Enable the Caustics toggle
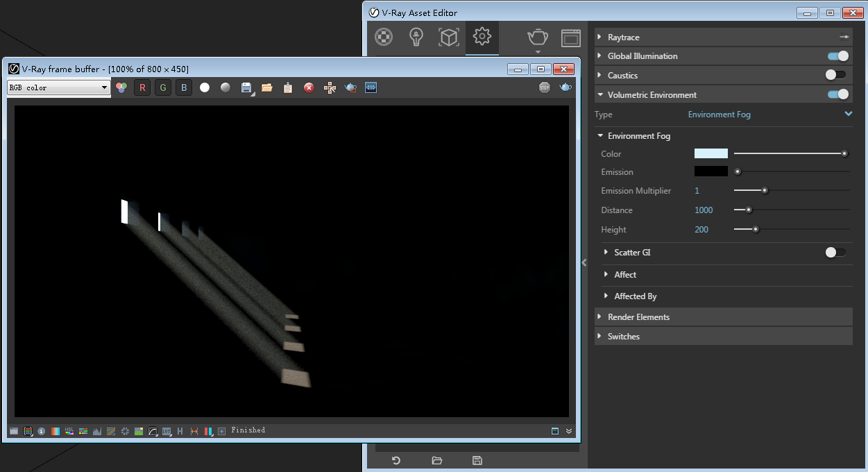The width and height of the screenshot is (868, 472). point(835,75)
